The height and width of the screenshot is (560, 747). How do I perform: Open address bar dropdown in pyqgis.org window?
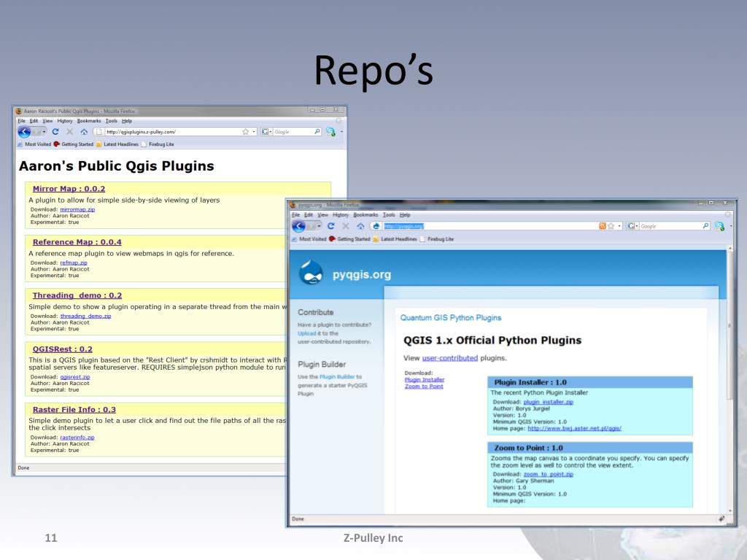pos(619,226)
